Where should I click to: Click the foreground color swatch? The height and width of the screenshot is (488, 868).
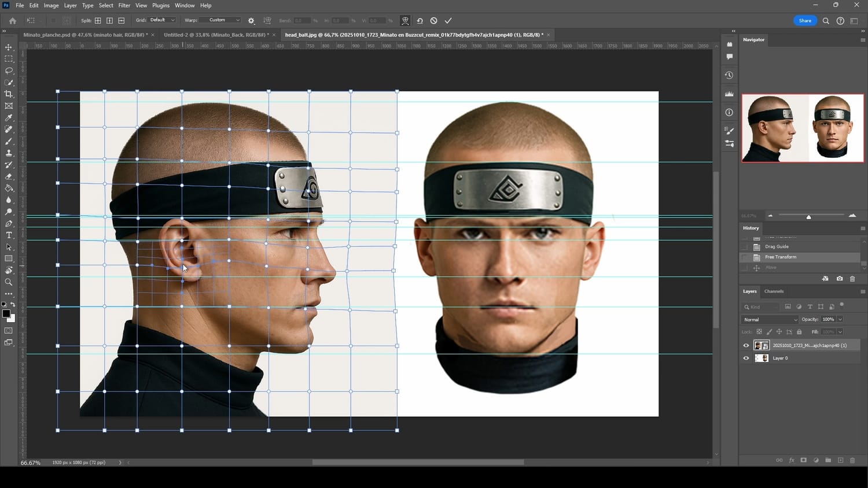pos(6,314)
